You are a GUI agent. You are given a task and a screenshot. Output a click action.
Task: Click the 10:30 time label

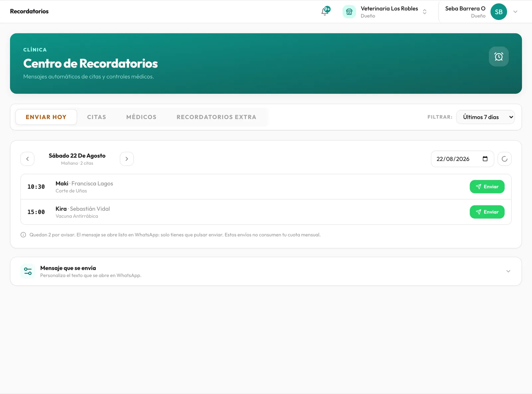pyautogui.click(x=36, y=187)
